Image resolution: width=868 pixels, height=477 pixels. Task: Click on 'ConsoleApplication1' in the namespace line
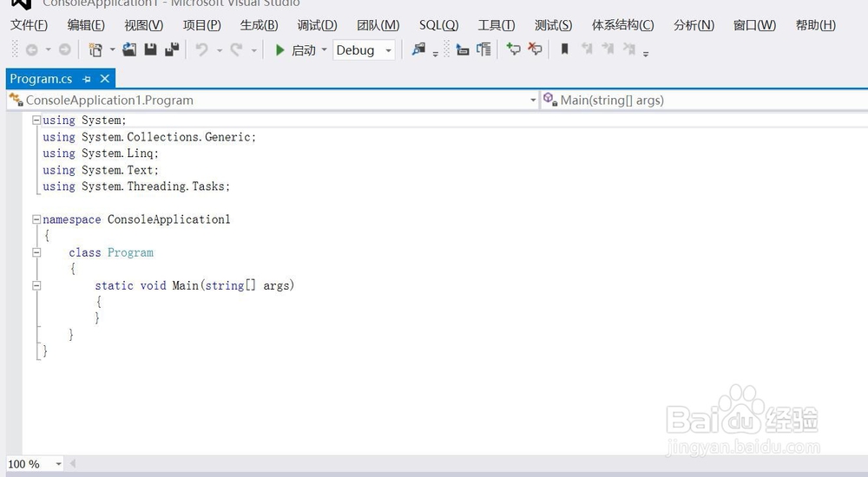click(169, 219)
